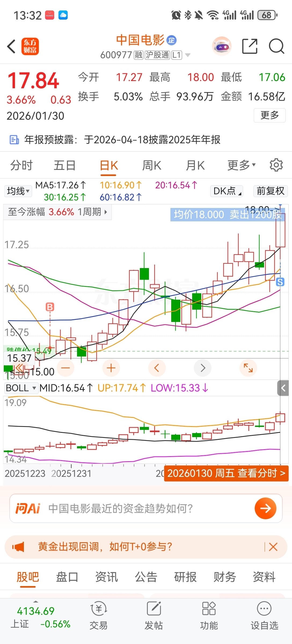Open the 资讯 tab
This screenshot has width=292, height=644.
107,577
